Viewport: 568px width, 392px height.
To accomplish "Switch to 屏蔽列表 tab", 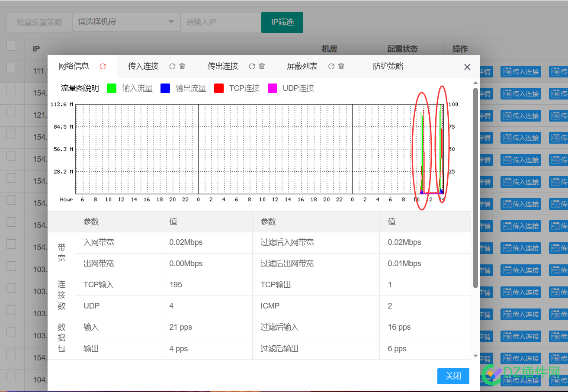I will coord(302,66).
